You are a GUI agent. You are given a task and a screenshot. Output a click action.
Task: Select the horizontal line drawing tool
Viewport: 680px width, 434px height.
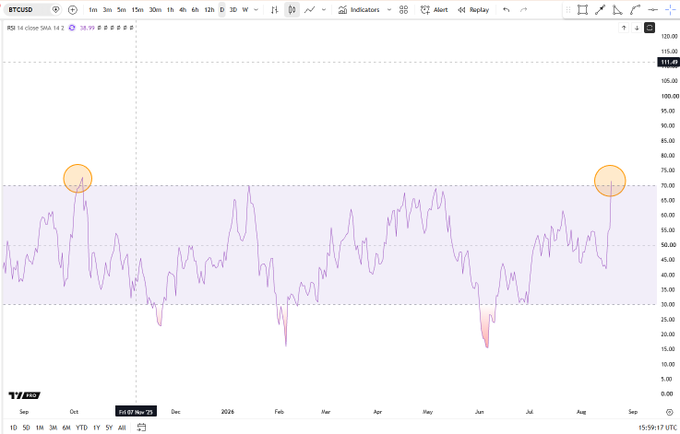pos(653,10)
